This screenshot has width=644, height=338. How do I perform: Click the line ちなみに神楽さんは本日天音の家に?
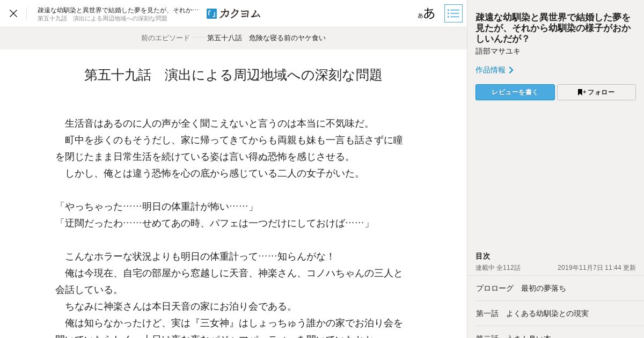(x=181, y=306)
